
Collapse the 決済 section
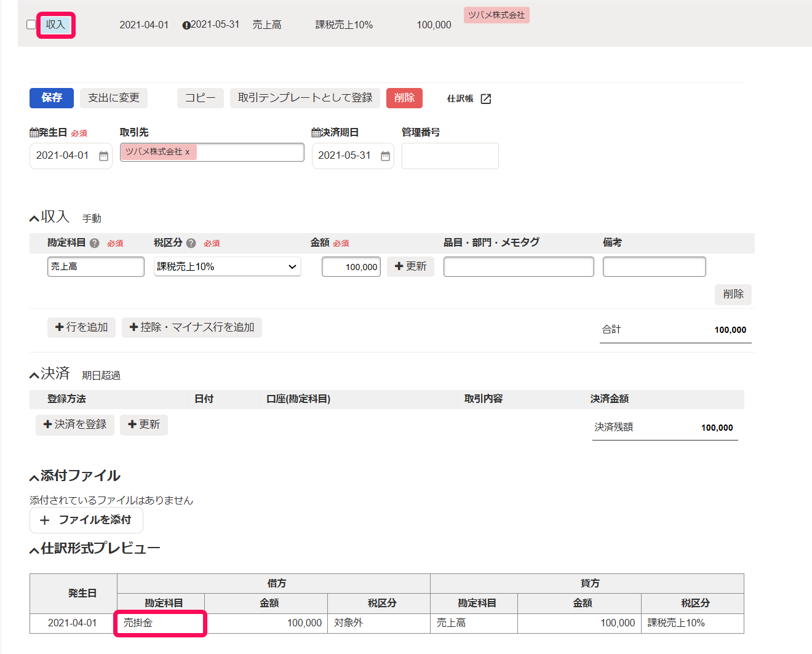click(x=34, y=375)
